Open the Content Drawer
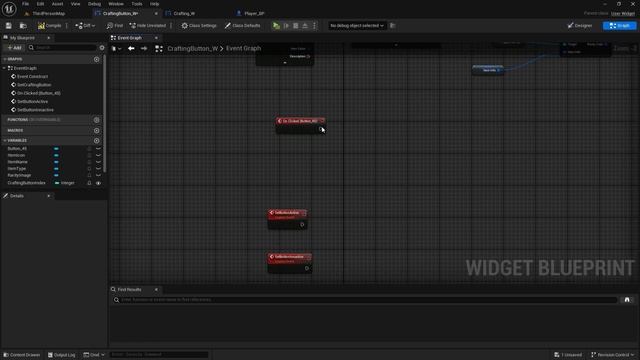This screenshot has height=360, width=640. pyautogui.click(x=22, y=355)
